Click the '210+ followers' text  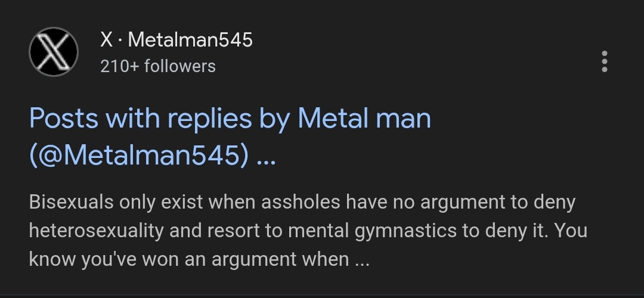158,66
